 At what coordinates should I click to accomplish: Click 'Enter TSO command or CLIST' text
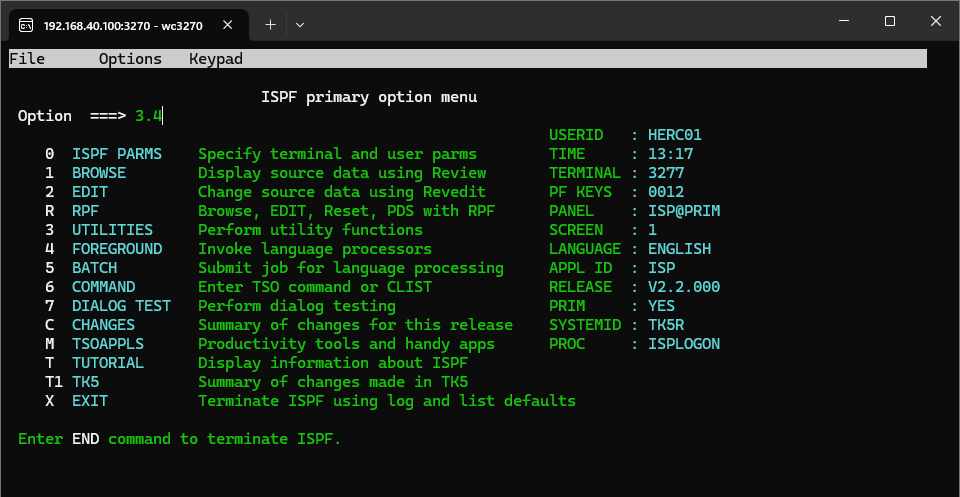coord(315,287)
